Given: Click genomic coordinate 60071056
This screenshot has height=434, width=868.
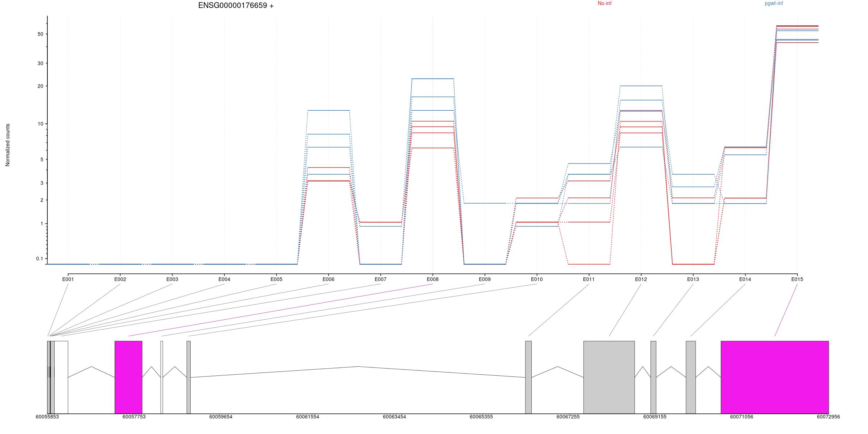Looking at the screenshot, I should click(x=742, y=417).
